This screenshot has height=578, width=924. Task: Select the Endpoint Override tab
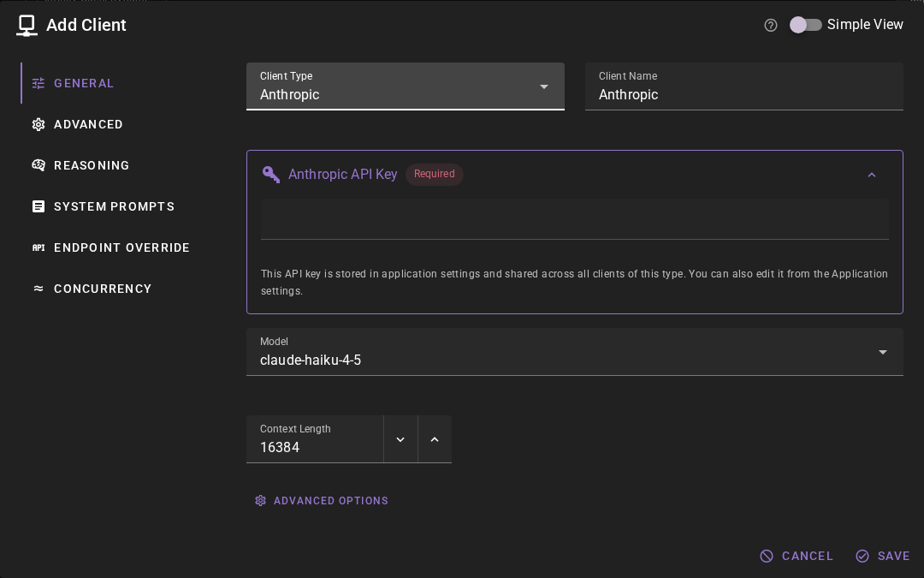110,247
